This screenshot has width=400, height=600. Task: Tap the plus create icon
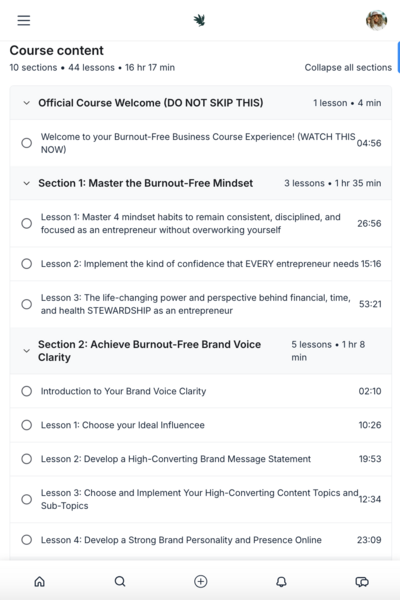(x=201, y=582)
